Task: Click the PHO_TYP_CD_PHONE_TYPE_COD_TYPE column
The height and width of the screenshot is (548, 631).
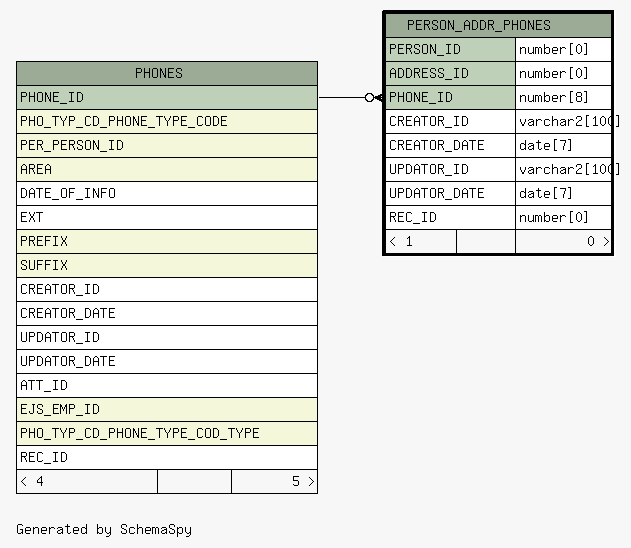Action: coord(167,433)
